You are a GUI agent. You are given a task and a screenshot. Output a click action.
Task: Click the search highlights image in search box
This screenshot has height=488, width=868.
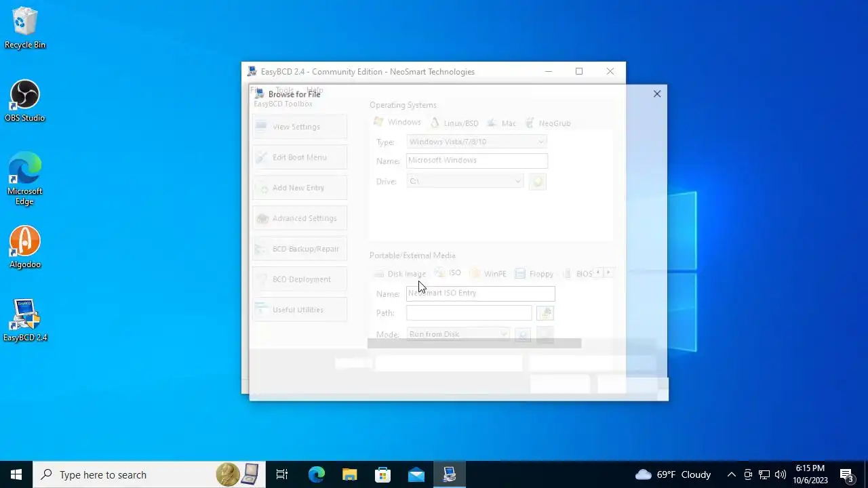237,474
